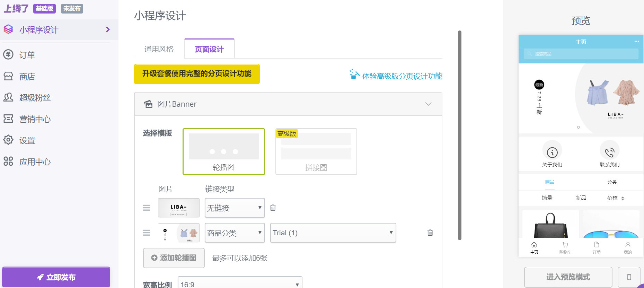Collapse the 图片Banner panel chevron

[x=428, y=104]
